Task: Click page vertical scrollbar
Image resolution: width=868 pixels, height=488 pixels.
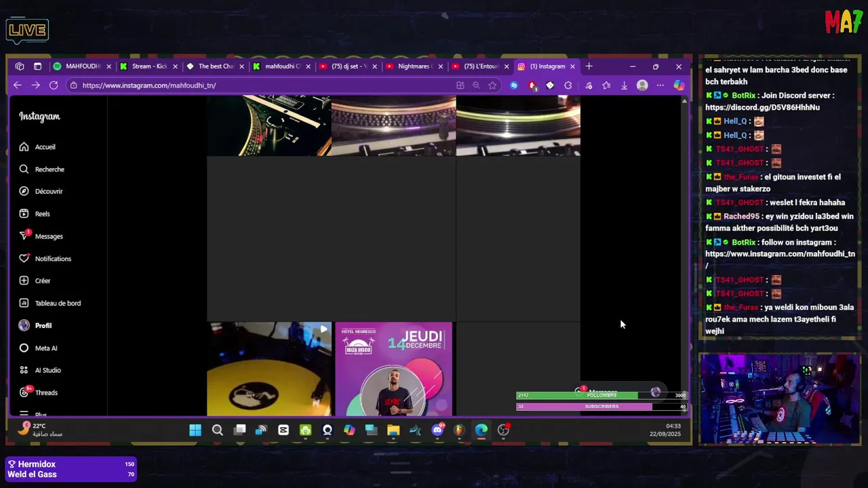Action: click(x=684, y=255)
